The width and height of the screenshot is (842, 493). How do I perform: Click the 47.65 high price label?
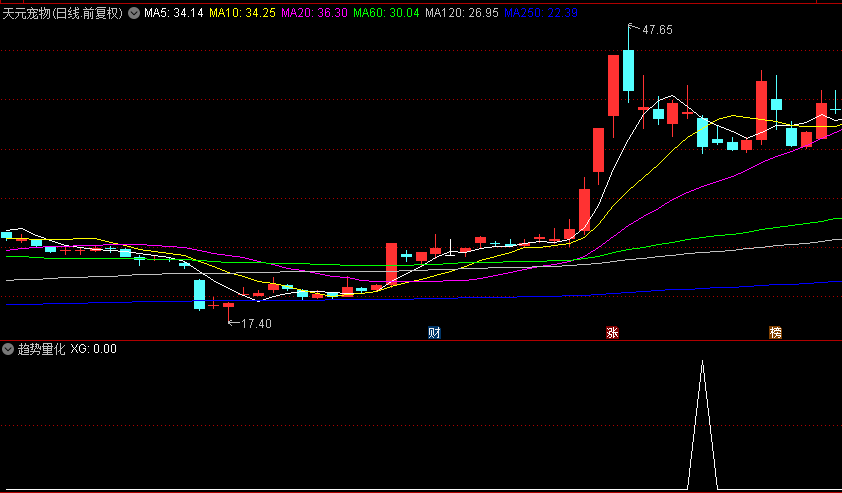[x=657, y=30]
